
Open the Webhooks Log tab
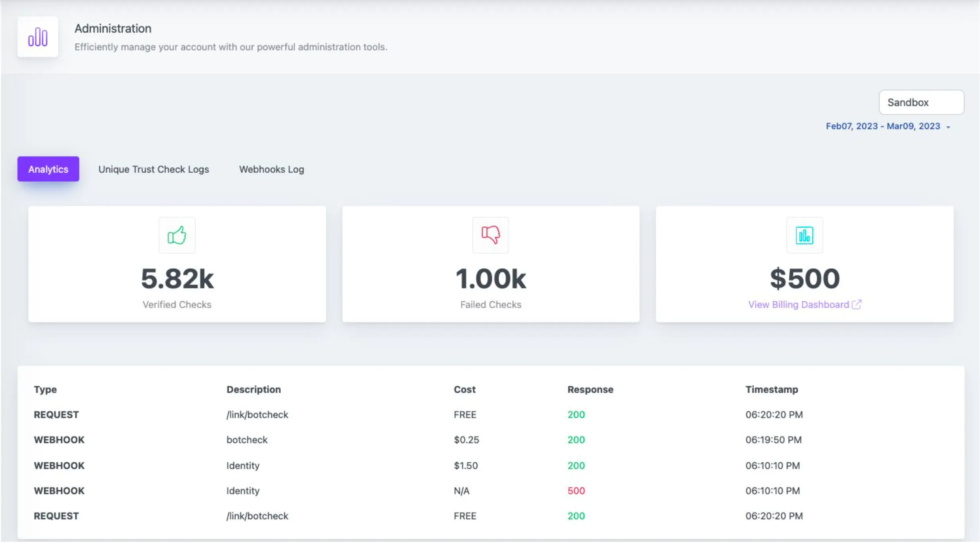tap(271, 169)
